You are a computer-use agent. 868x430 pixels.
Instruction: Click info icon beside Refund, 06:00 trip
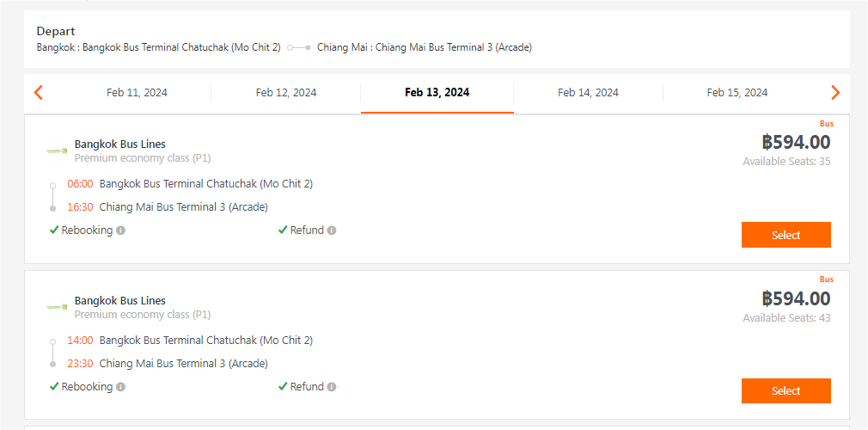coord(332,230)
